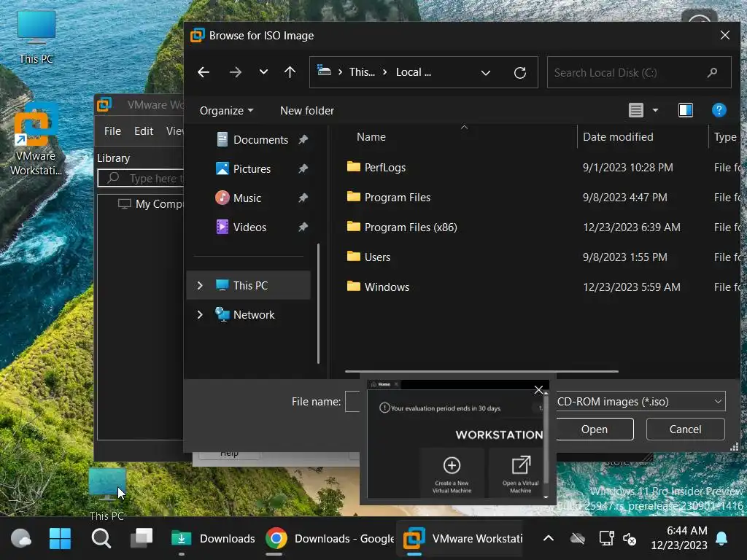Open the clock showing 6:44 AM
The height and width of the screenshot is (560, 747).
679,537
